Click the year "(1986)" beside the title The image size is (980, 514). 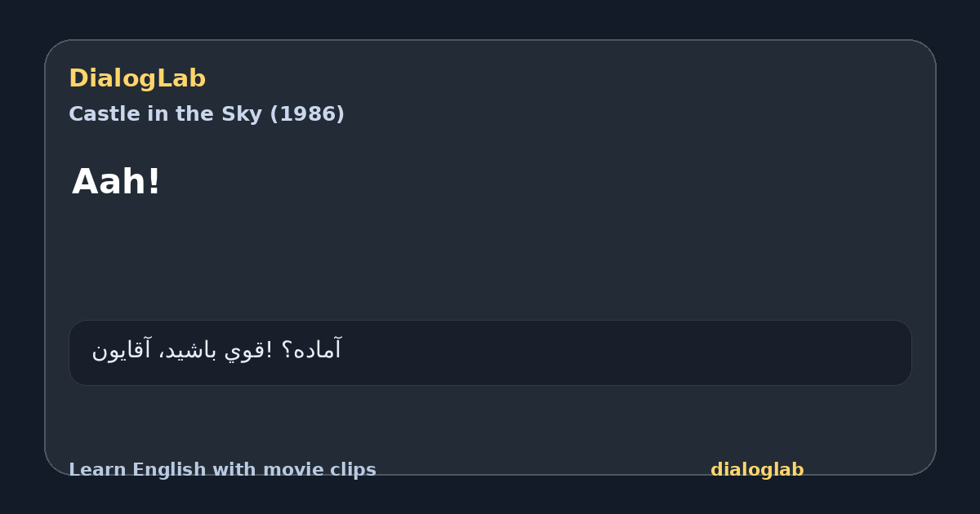pyautogui.click(x=307, y=114)
